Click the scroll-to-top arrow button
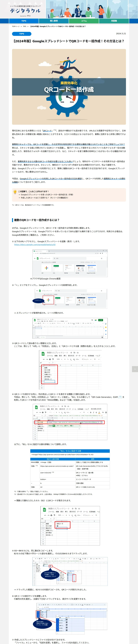 pyautogui.click(x=135, y=369)
